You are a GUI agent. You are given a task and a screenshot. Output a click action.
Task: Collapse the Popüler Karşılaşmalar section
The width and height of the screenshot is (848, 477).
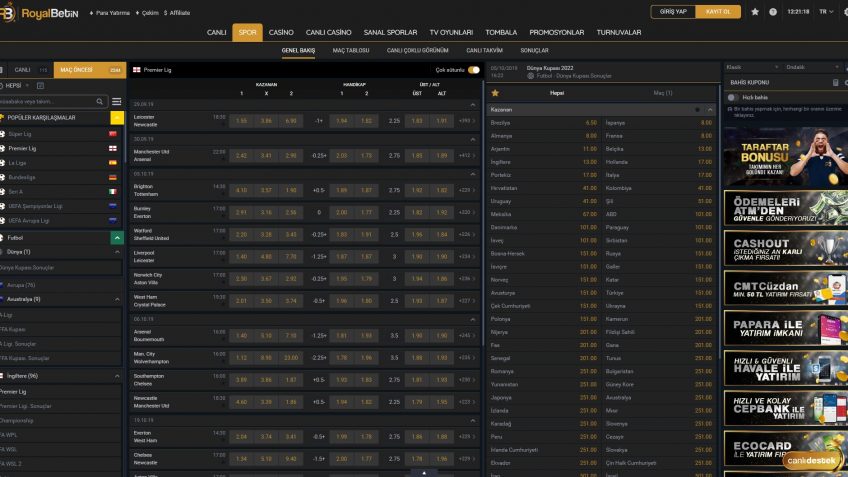tap(117, 118)
